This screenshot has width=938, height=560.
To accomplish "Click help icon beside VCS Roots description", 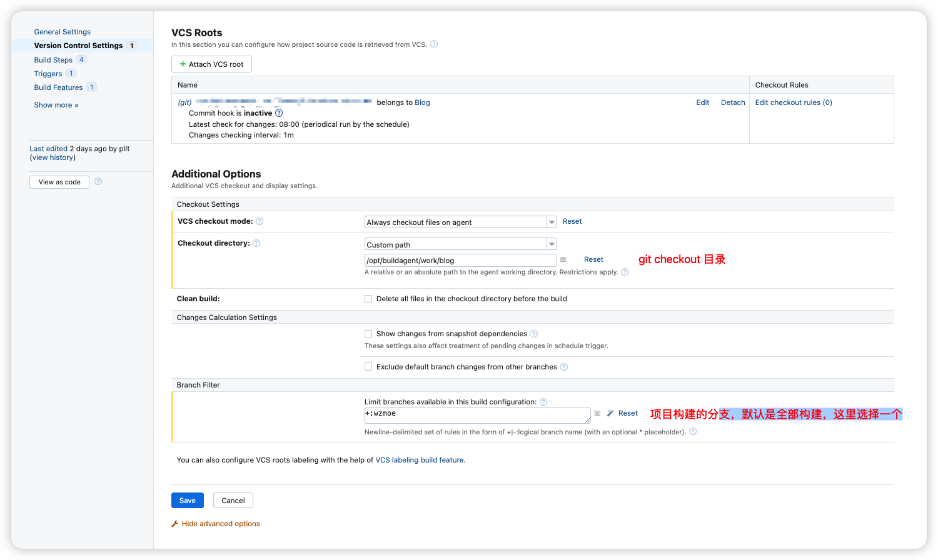I will tap(434, 44).
